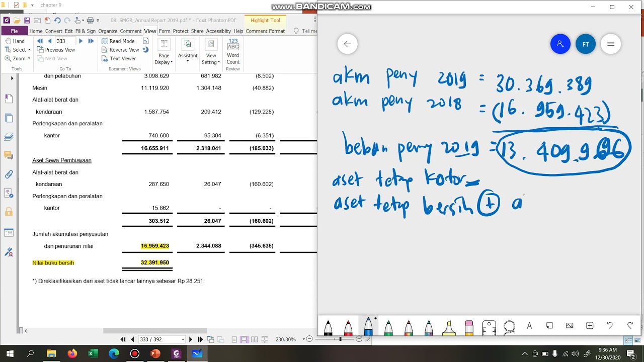The width and height of the screenshot is (644, 362).
Task: Enable single page view in status bar
Action: pyautogui.click(x=234, y=339)
